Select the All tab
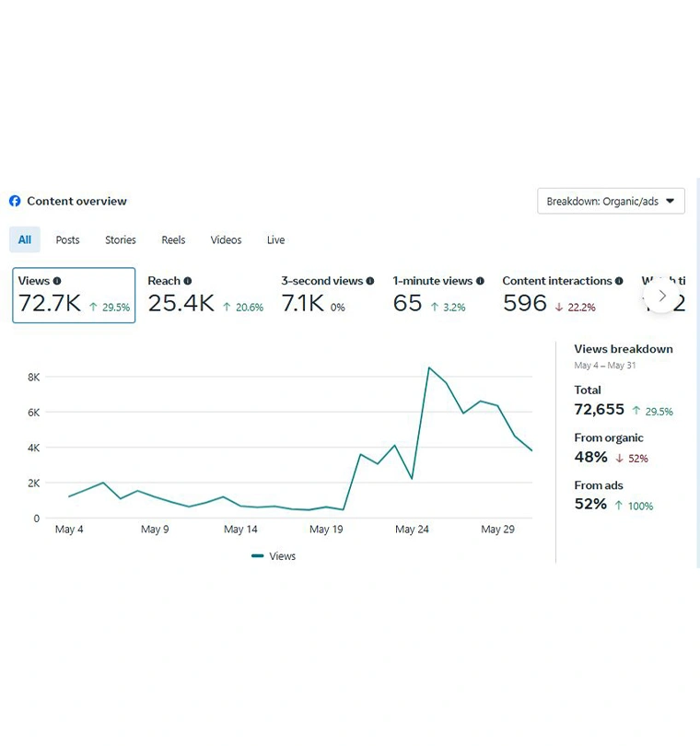Screen dimensions: 700x746 (x=25, y=239)
